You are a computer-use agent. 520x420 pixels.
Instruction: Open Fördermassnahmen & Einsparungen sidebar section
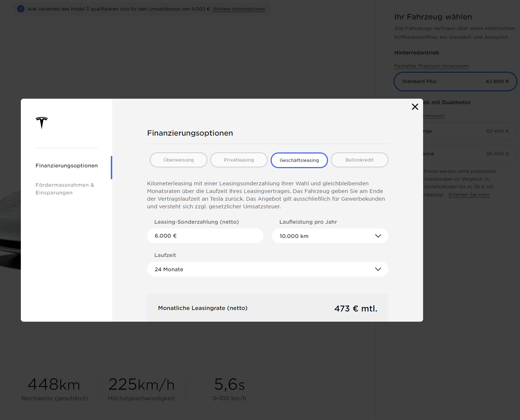pos(65,189)
